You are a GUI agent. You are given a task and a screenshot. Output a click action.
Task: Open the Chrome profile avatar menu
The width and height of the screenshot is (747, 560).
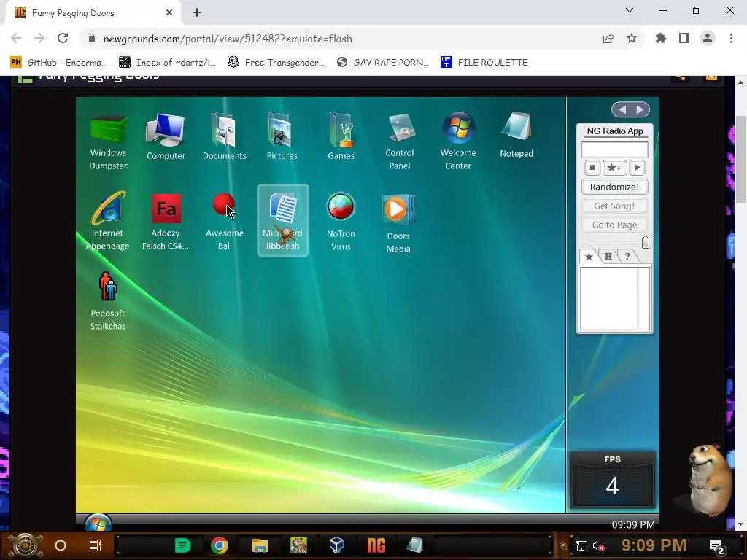coord(708,39)
